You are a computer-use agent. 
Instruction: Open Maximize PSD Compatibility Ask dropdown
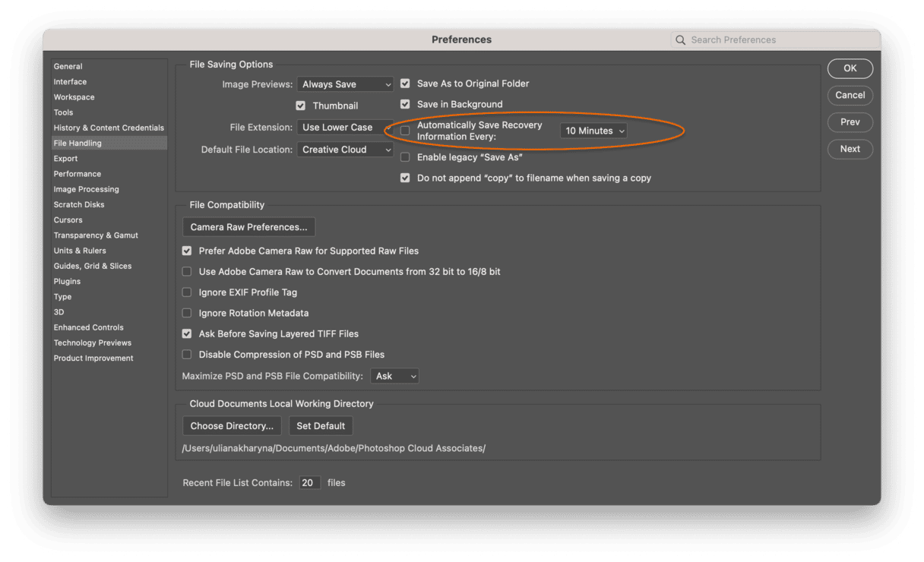pyautogui.click(x=394, y=376)
